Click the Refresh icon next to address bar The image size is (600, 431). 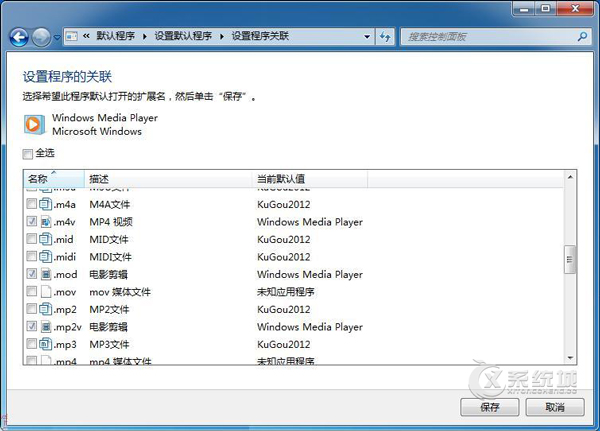pyautogui.click(x=385, y=37)
